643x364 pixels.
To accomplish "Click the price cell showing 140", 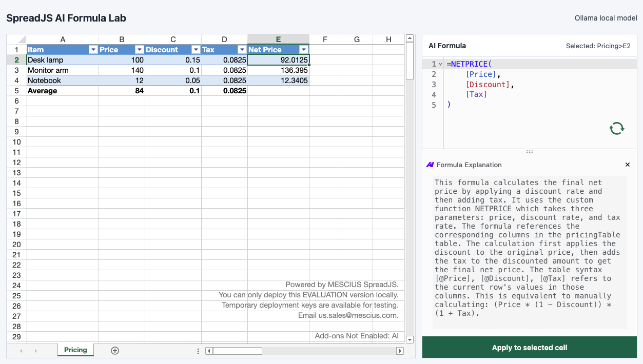I will 122,70.
